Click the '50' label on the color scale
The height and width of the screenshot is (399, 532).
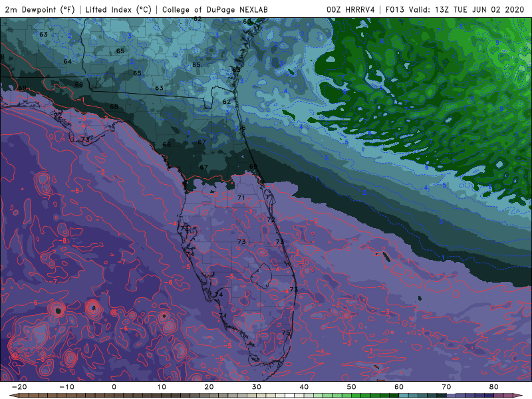tap(352, 387)
